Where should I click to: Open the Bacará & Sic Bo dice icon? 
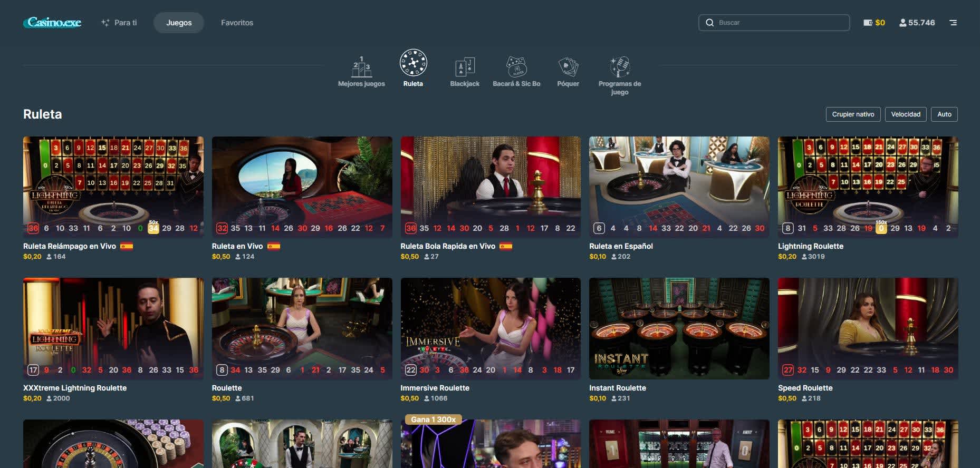tap(516, 67)
